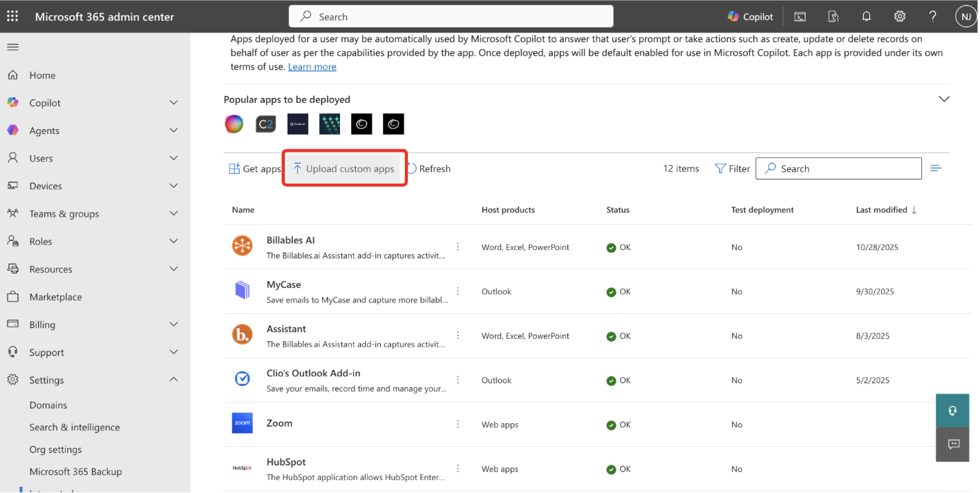Expand the Billing navigation section
Screen dimensions: 980x493
173,325
